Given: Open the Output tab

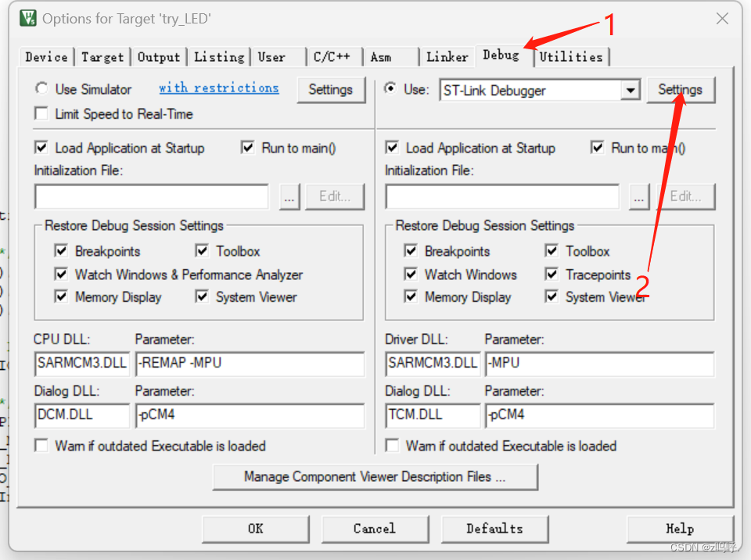Looking at the screenshot, I should (159, 57).
